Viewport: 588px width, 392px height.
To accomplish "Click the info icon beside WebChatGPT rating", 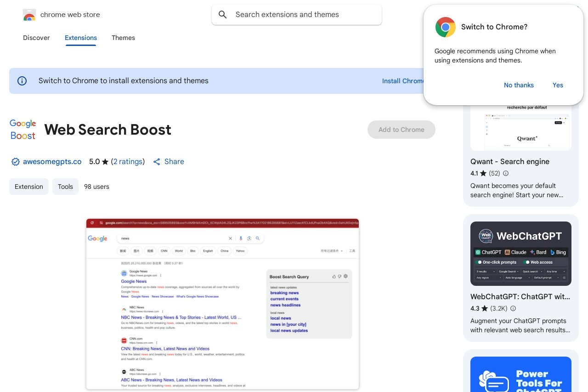I will [513, 308].
